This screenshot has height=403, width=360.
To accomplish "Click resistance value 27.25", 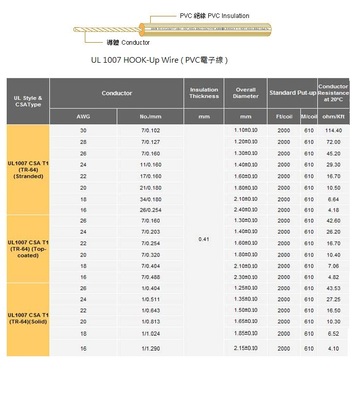I will [333, 299].
